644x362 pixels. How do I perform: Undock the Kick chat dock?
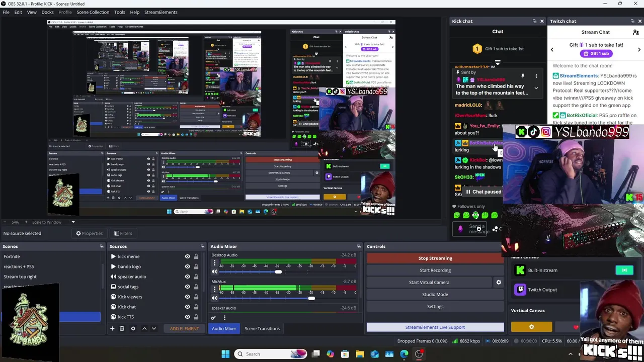click(534, 21)
